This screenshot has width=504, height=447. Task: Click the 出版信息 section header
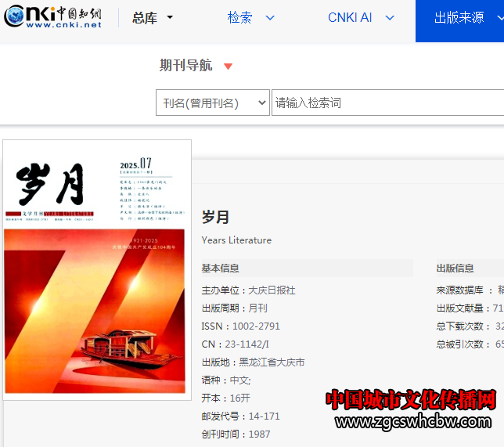(455, 269)
